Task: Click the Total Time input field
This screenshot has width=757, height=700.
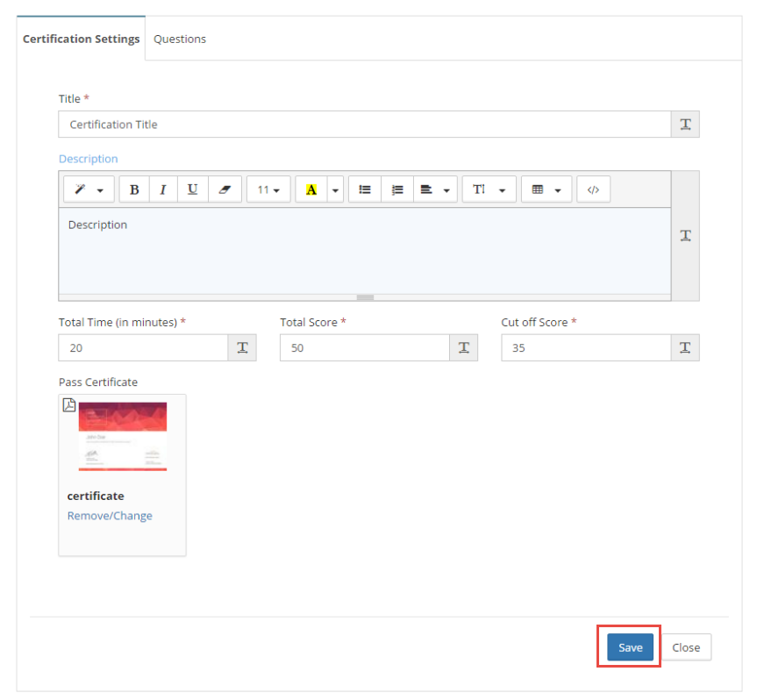Action: pyautogui.click(x=143, y=348)
